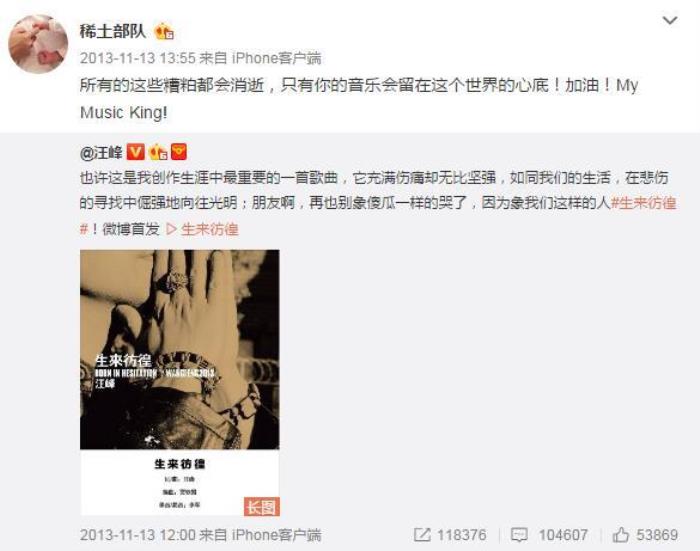Open 稀土部队 profile avatar
Screen dimensions: 700x551
[38, 44]
